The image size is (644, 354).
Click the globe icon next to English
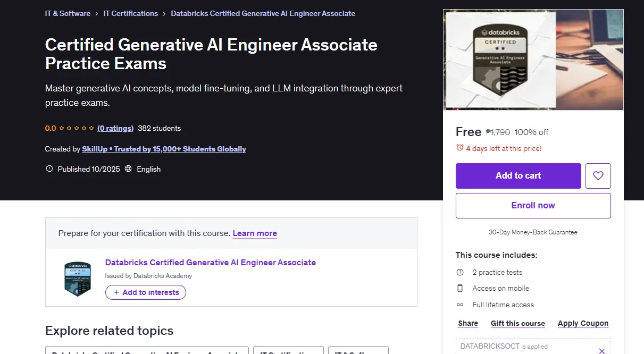point(128,169)
